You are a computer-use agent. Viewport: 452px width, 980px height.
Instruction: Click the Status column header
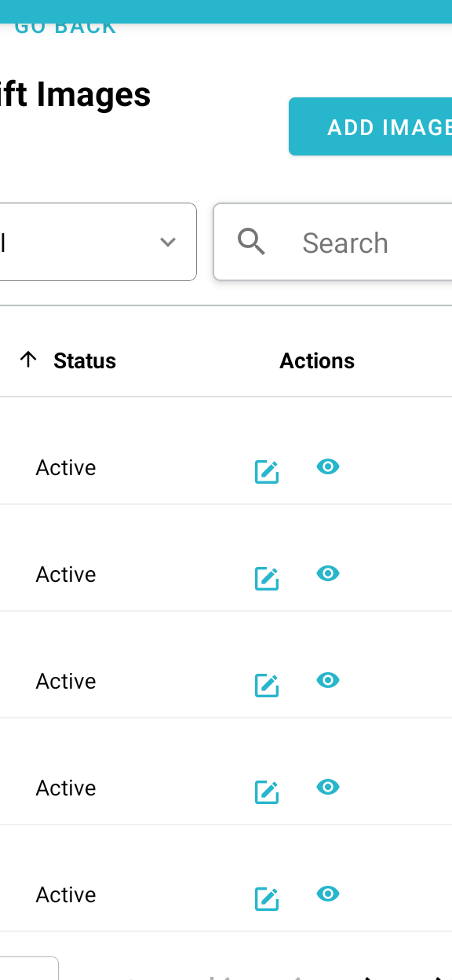pos(85,360)
